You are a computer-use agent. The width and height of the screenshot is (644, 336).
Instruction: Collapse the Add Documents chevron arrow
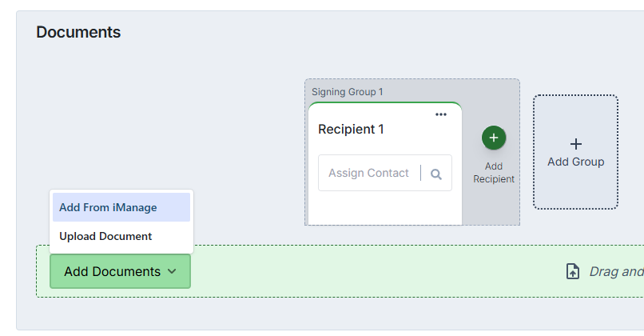(x=172, y=272)
